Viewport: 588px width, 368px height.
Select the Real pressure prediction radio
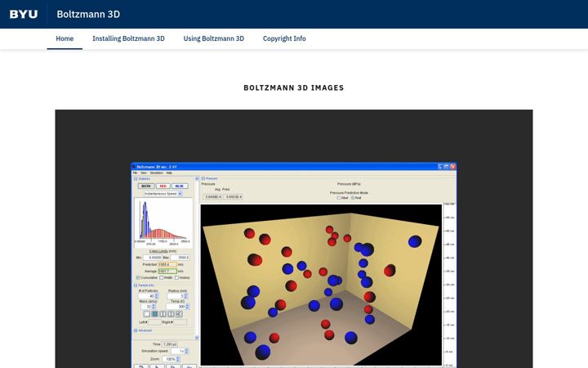point(353,198)
